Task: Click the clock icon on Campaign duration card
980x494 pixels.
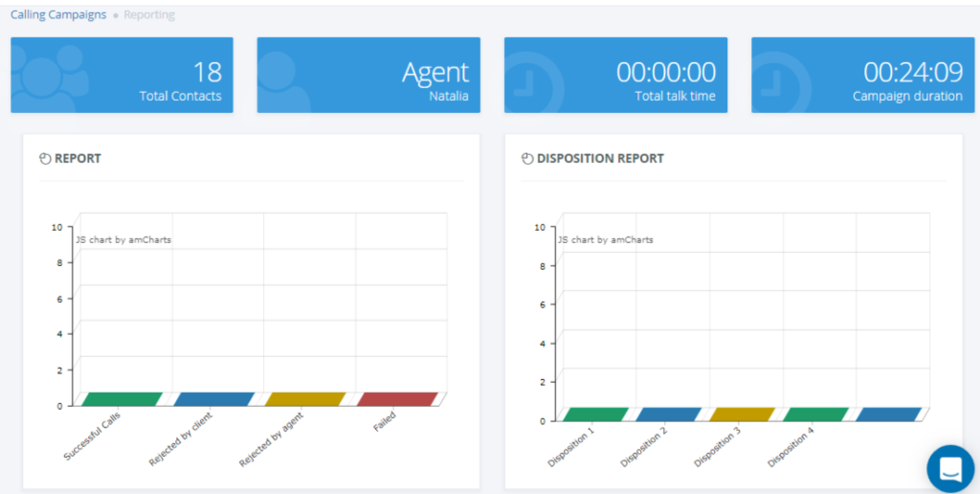Action: click(780, 81)
